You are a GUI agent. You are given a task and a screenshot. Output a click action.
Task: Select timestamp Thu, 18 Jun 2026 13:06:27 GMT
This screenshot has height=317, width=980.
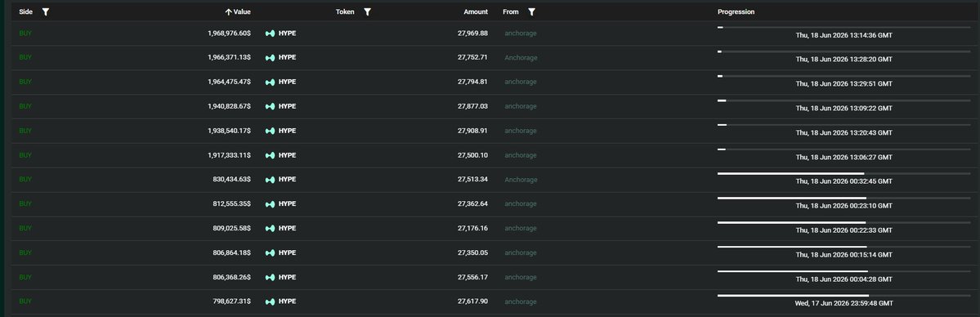(844, 157)
